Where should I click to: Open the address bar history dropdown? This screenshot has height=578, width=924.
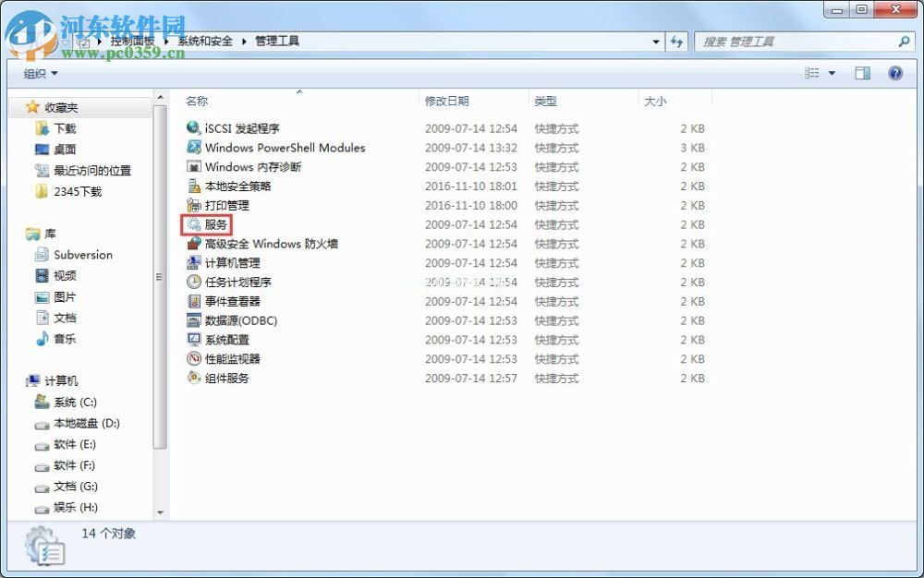coord(655,42)
